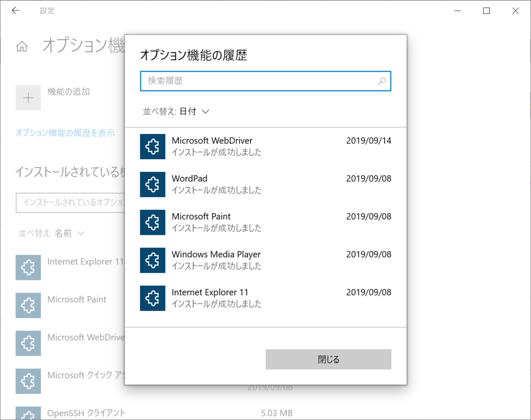Maximize the Settings window
This screenshot has height=420, width=531.
coord(486,11)
